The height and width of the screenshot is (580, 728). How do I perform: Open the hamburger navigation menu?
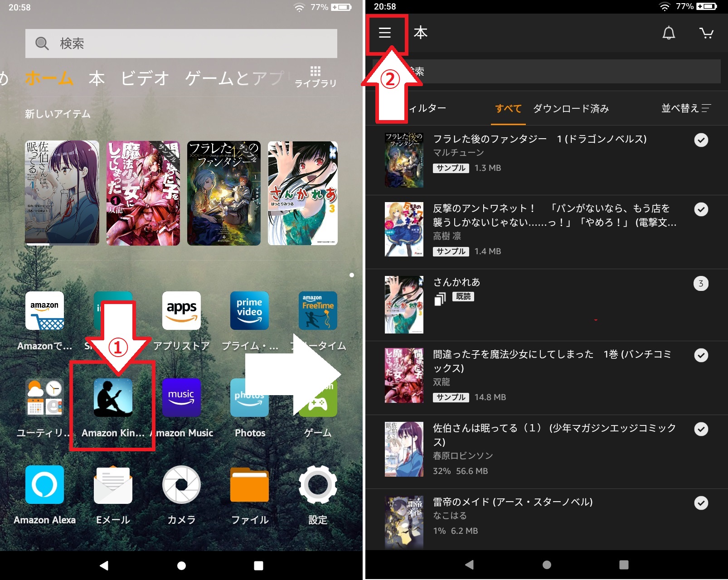pos(385,33)
